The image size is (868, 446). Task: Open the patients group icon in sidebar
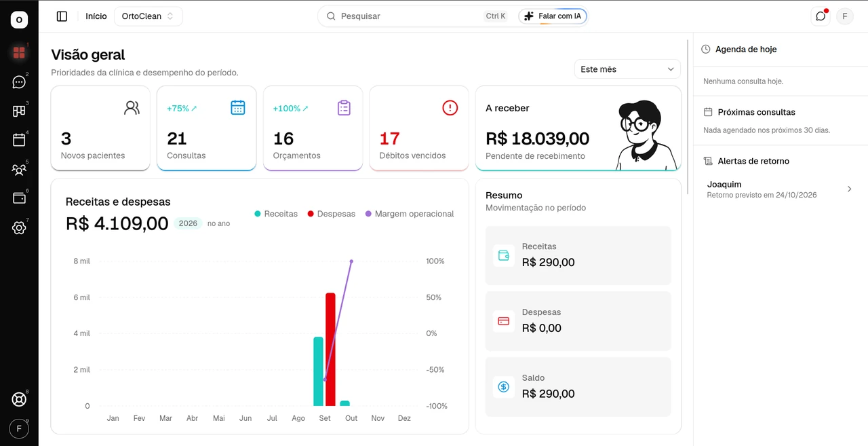19,170
